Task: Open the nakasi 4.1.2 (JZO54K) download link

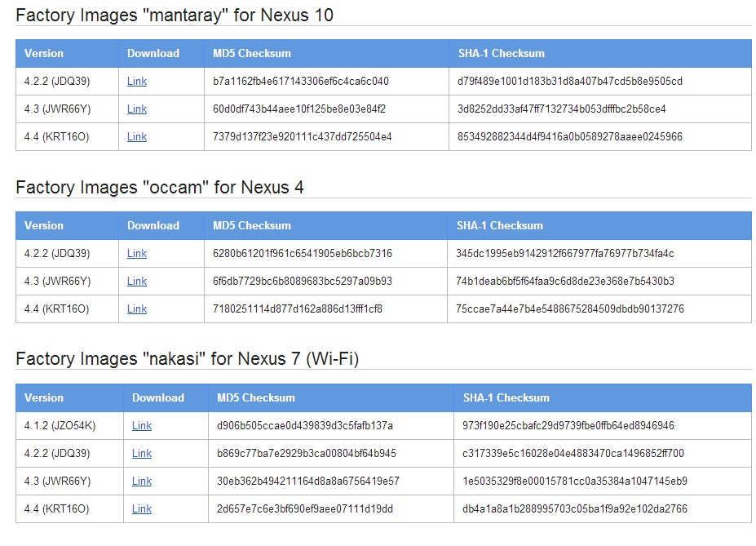Action: [142, 425]
